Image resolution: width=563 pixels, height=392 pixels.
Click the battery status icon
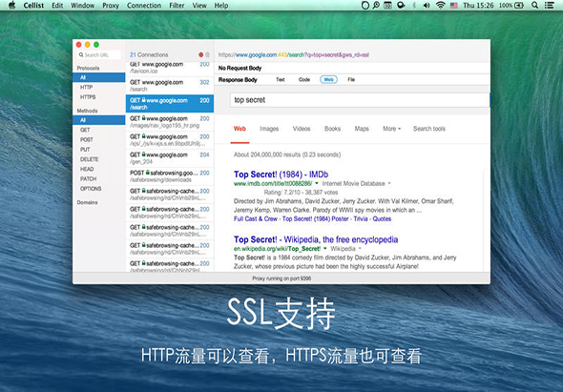point(519,6)
